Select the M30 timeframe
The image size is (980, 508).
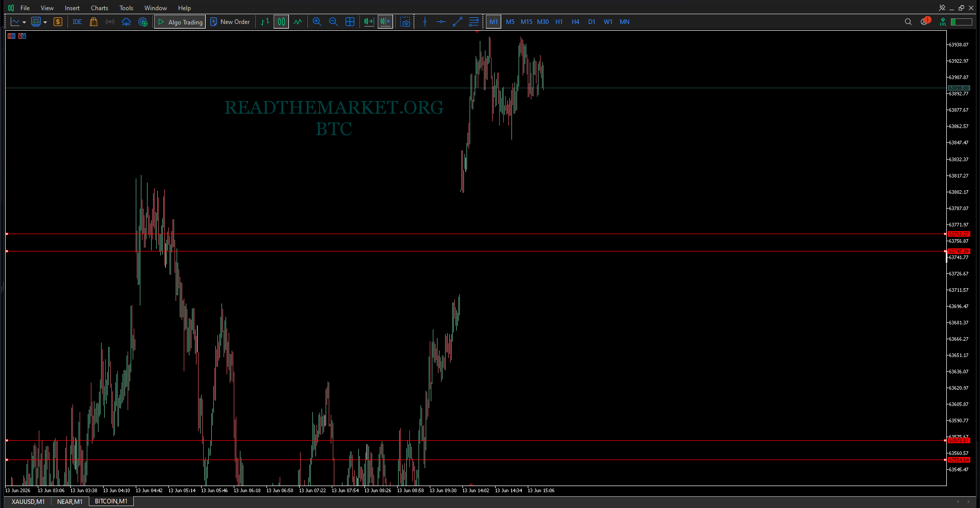543,22
